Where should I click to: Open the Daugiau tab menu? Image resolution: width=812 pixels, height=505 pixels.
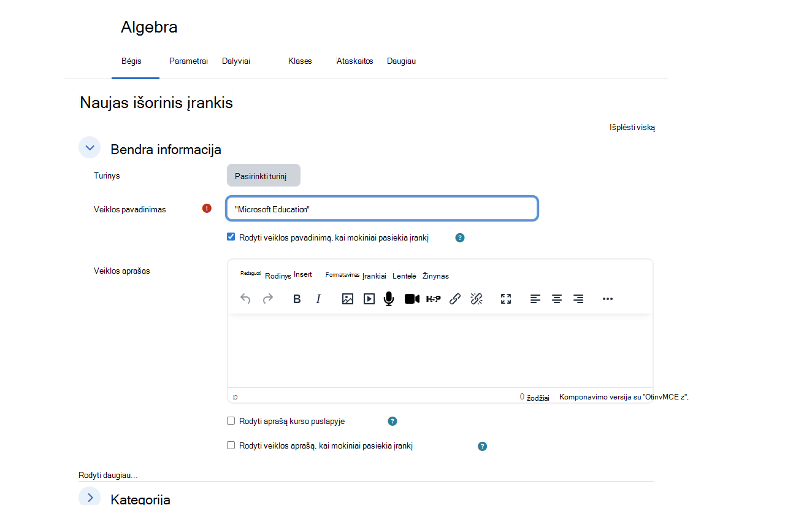401,61
